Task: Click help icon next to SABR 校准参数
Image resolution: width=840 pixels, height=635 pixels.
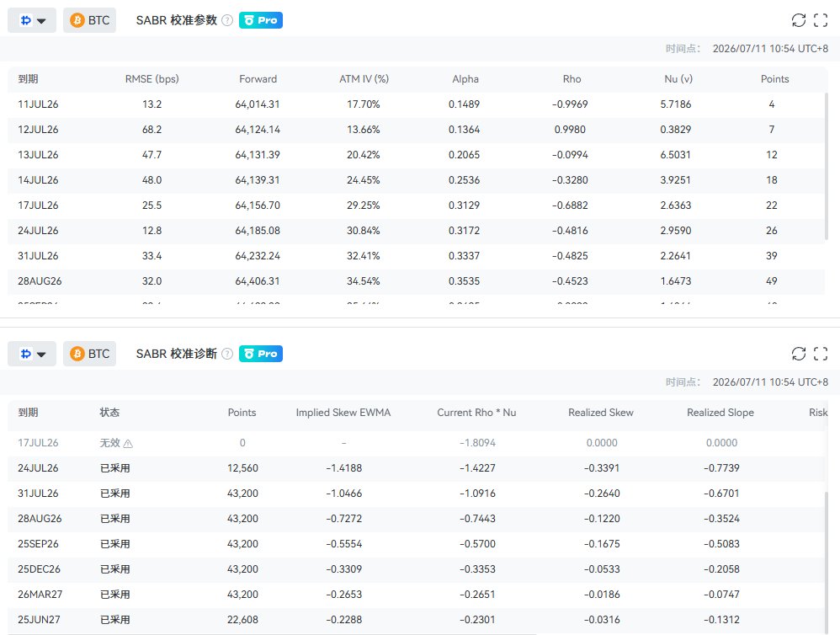Action: tap(227, 20)
